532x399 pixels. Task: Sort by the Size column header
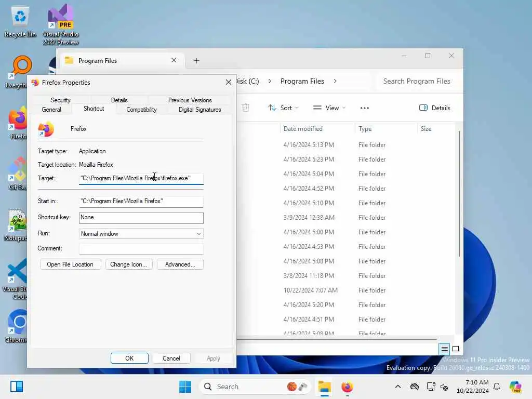coord(436,129)
